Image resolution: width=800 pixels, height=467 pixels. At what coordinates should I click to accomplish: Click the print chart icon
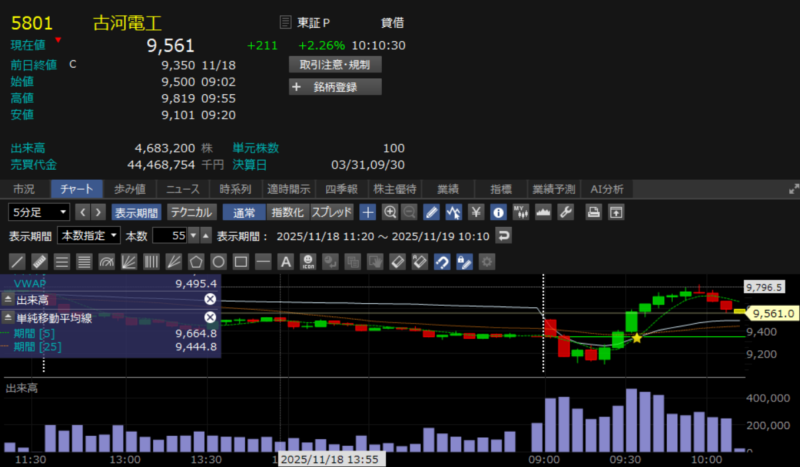click(593, 212)
